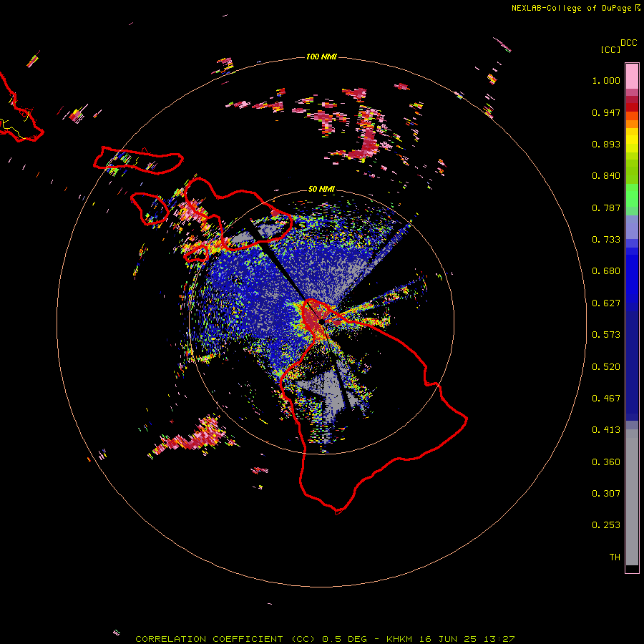Viewport: 644px width, 644px height.
Task: Click the pink swatch at the scale top
Action: point(632,77)
